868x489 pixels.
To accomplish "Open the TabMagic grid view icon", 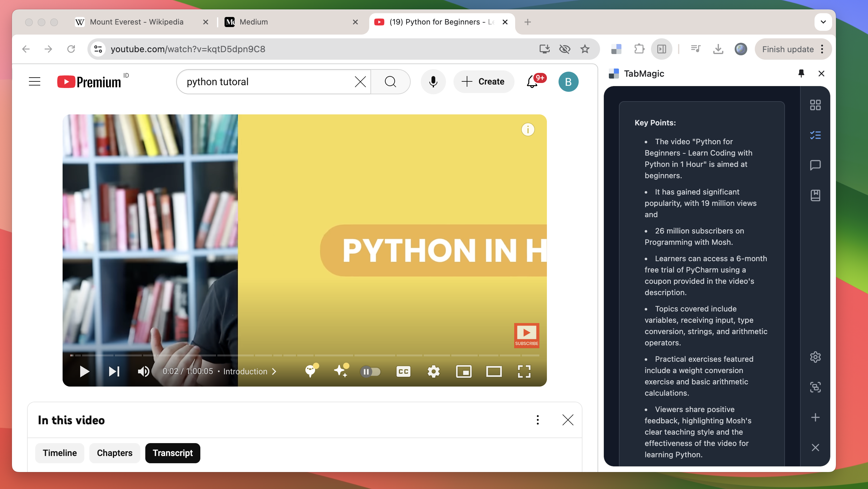I will [815, 105].
